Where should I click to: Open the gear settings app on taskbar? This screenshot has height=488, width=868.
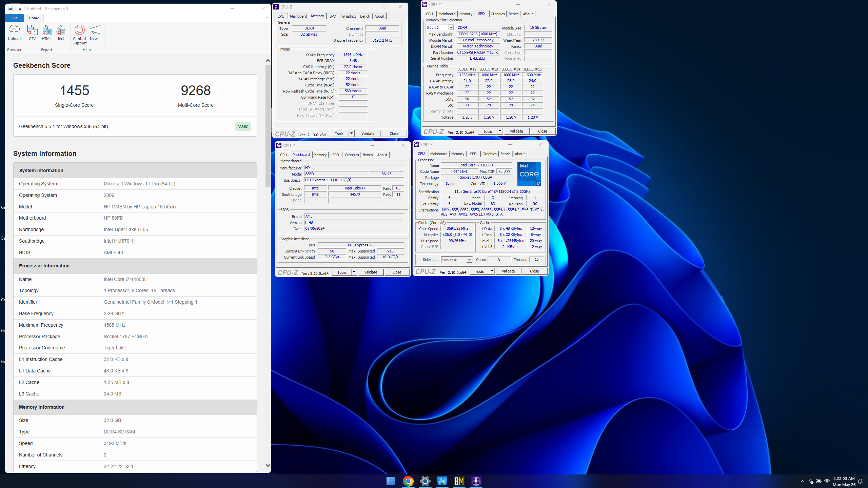425,481
